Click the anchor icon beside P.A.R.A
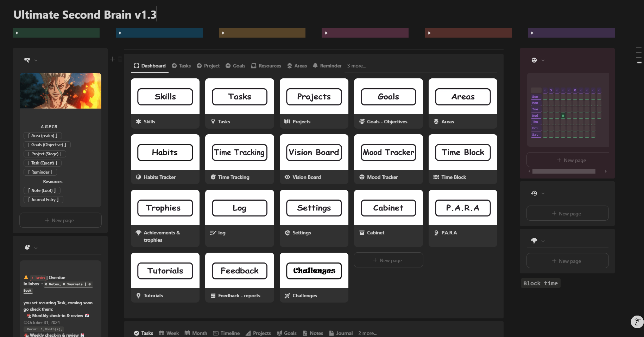 point(436,232)
